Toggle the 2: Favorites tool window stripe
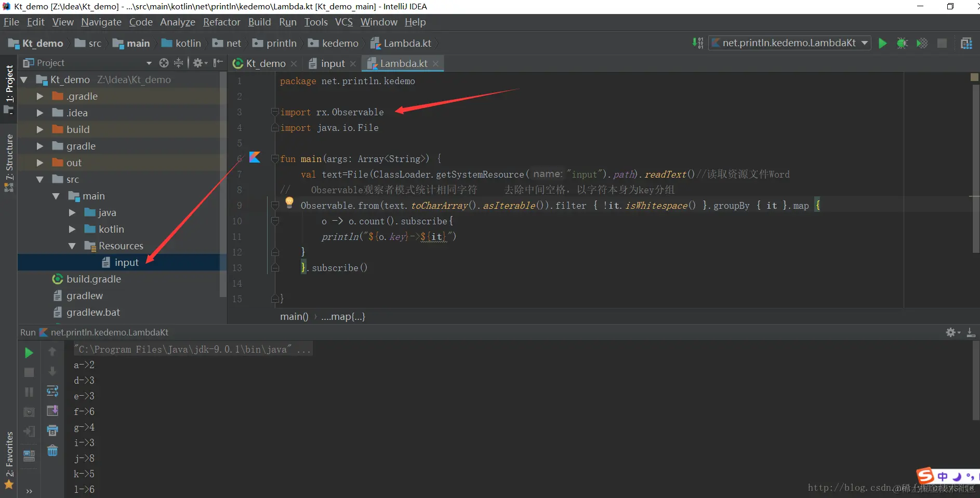The height and width of the screenshot is (498, 980). [9, 461]
